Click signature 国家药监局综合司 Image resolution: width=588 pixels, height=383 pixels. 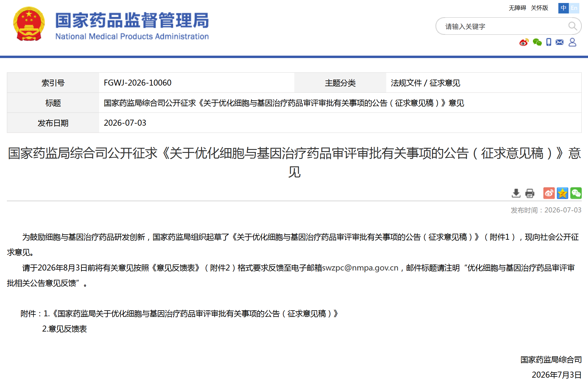pyautogui.click(x=551, y=360)
